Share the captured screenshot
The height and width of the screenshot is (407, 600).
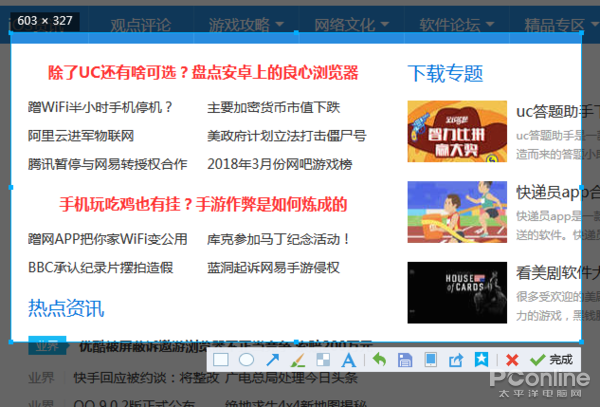pos(456,360)
